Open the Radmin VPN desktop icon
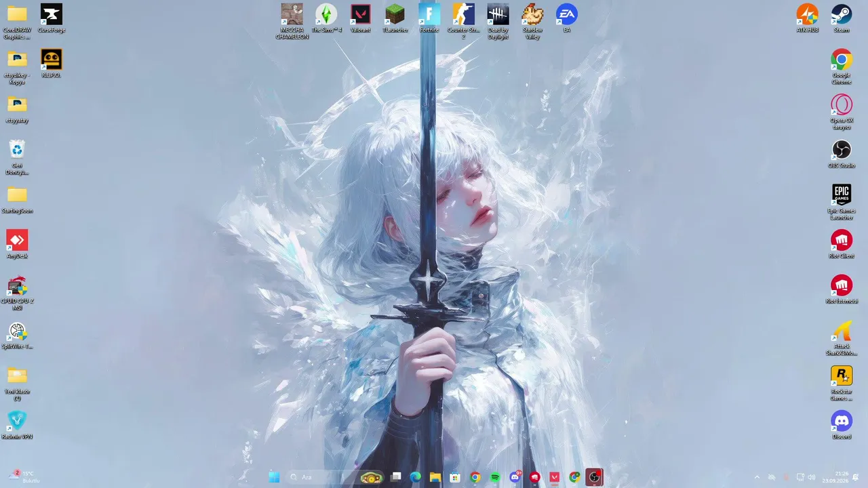Screen dimensions: 868x488 tap(17, 425)
